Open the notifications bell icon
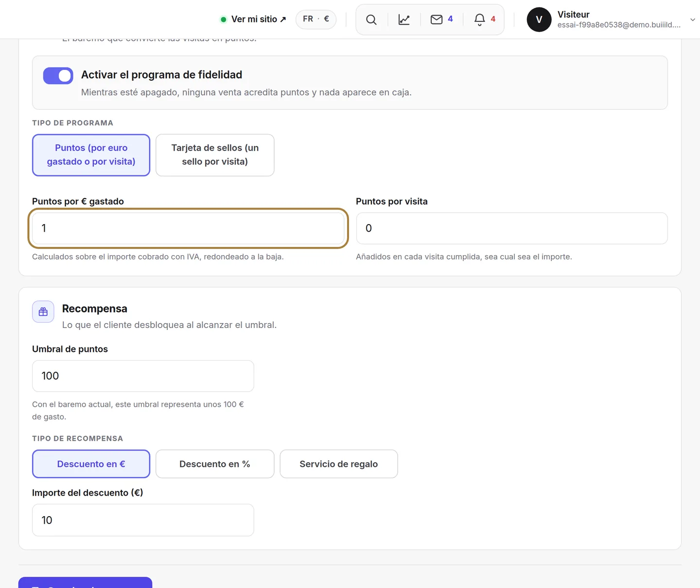This screenshot has width=700, height=588. point(480,19)
